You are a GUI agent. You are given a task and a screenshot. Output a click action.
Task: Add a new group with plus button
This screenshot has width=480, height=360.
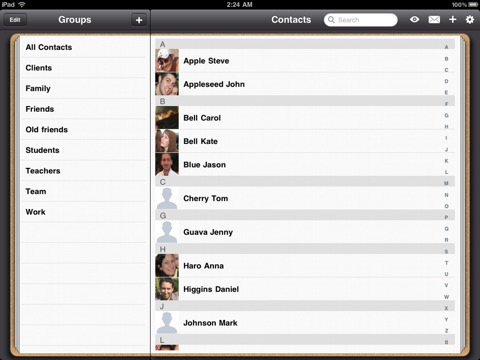coord(139,20)
